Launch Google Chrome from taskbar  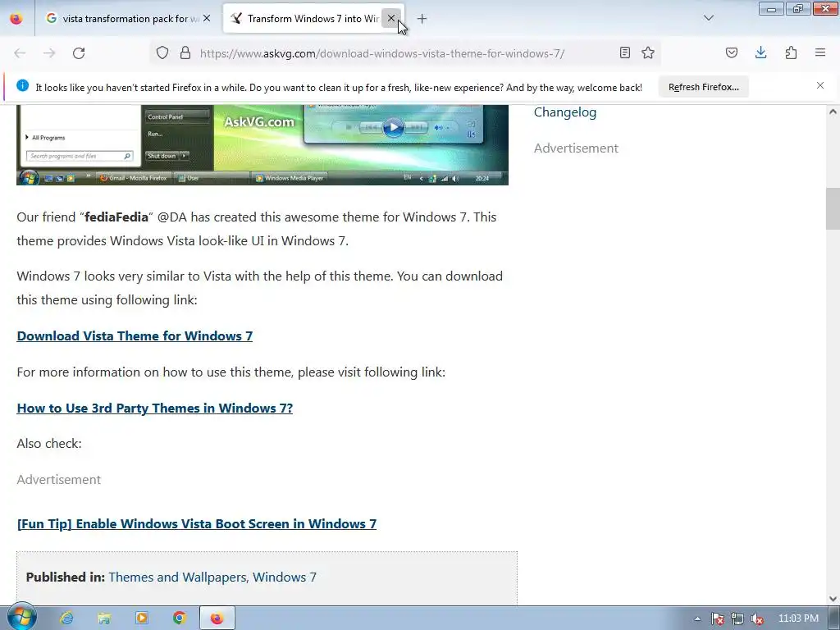click(x=180, y=619)
